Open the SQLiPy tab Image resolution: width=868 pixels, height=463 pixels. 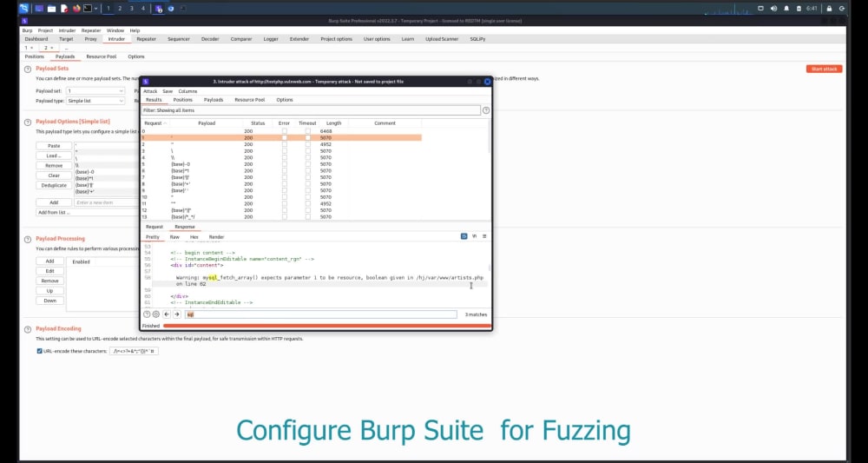(477, 39)
